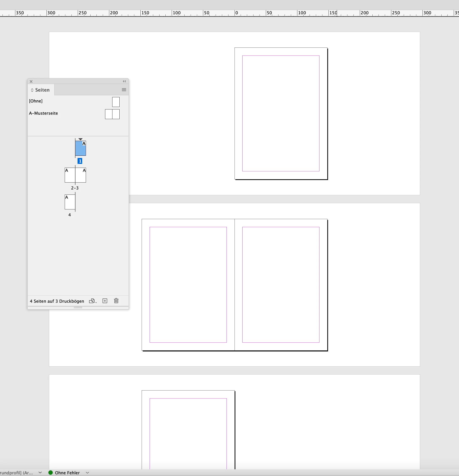The height and width of the screenshot is (476, 459).
Task: Close the Seiten panel with X icon
Action: (x=31, y=82)
